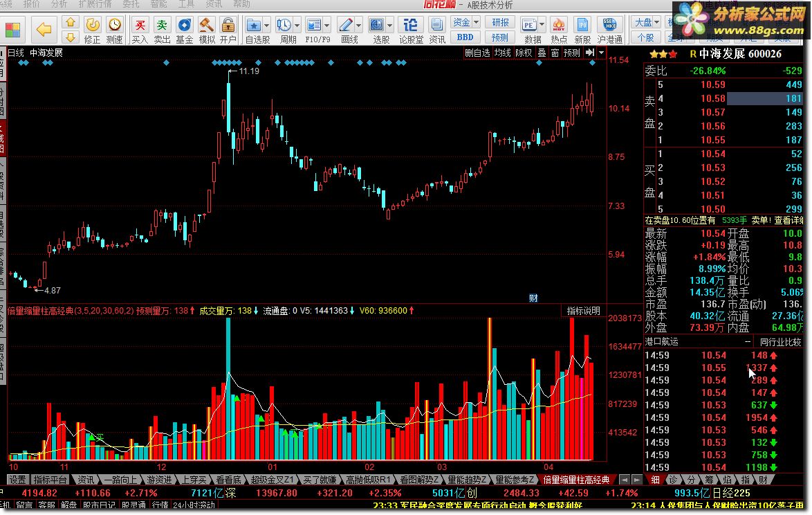This screenshot has width=812, height=515.
Task: Switch to the 一路向上 indicator tab
Action: (x=120, y=480)
